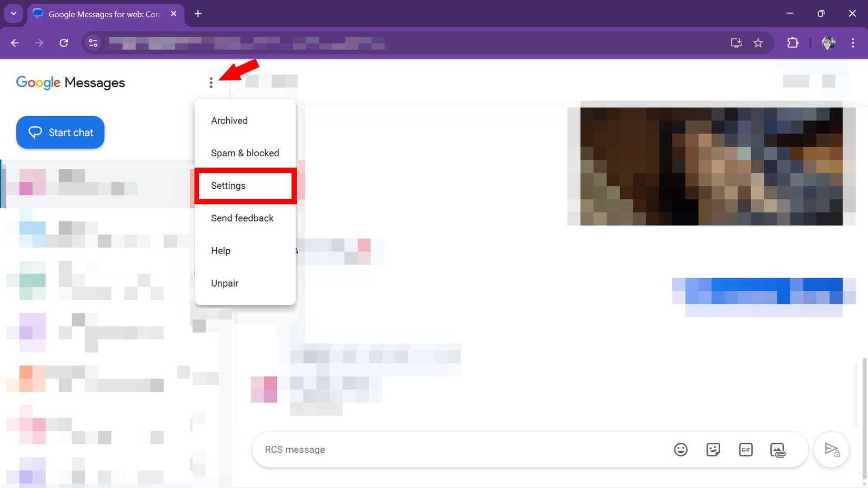The height and width of the screenshot is (488, 868).
Task: Open the Google Messages three-dot menu
Action: (211, 83)
